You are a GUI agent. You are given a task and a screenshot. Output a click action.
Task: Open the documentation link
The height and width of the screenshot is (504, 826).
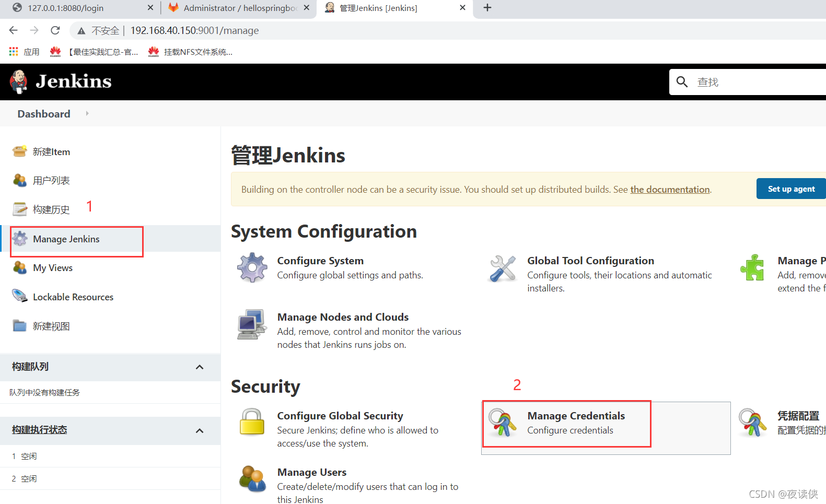pyautogui.click(x=670, y=190)
